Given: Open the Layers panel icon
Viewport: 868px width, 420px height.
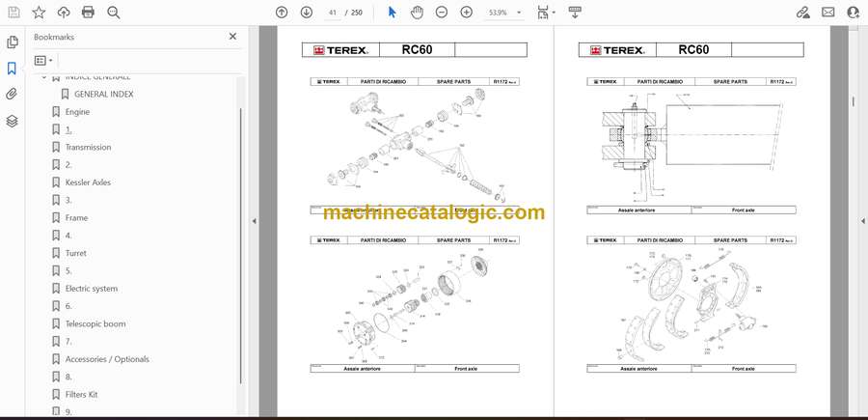Looking at the screenshot, I should coord(12,122).
